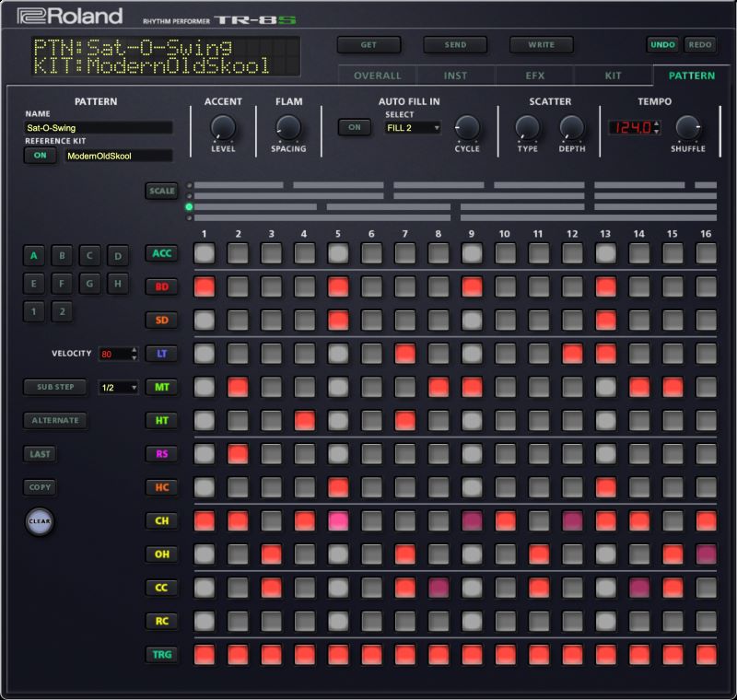Click the REDO button

tap(700, 44)
